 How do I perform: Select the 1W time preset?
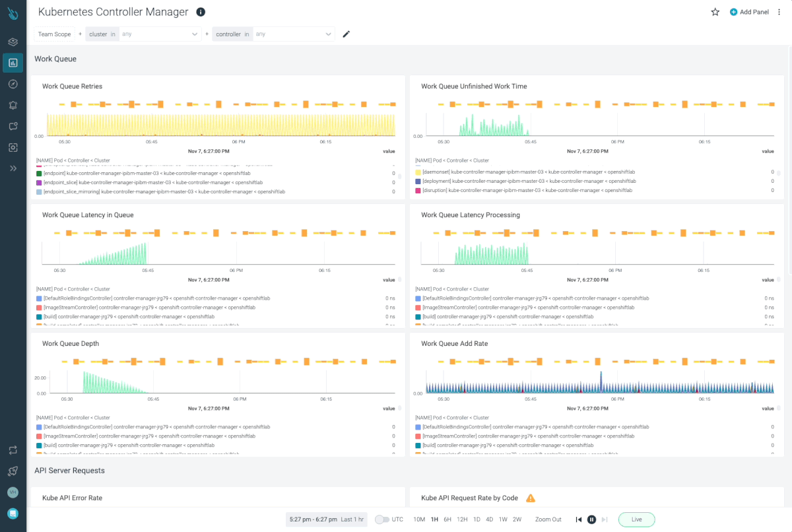coord(503,519)
